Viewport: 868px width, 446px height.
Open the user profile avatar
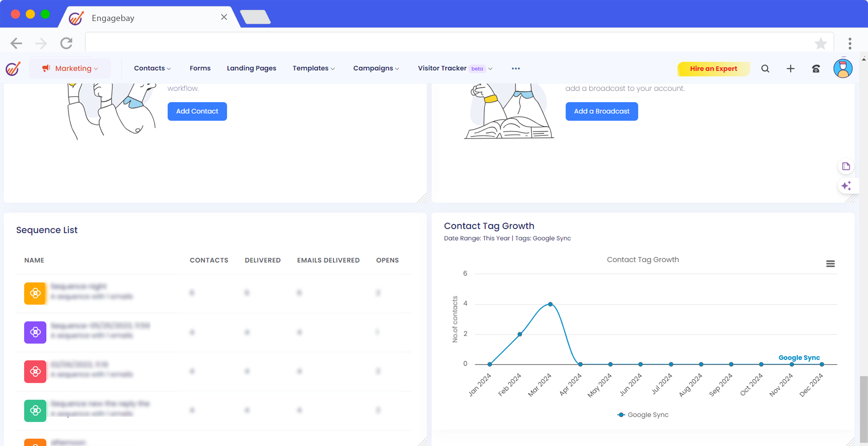pos(843,69)
